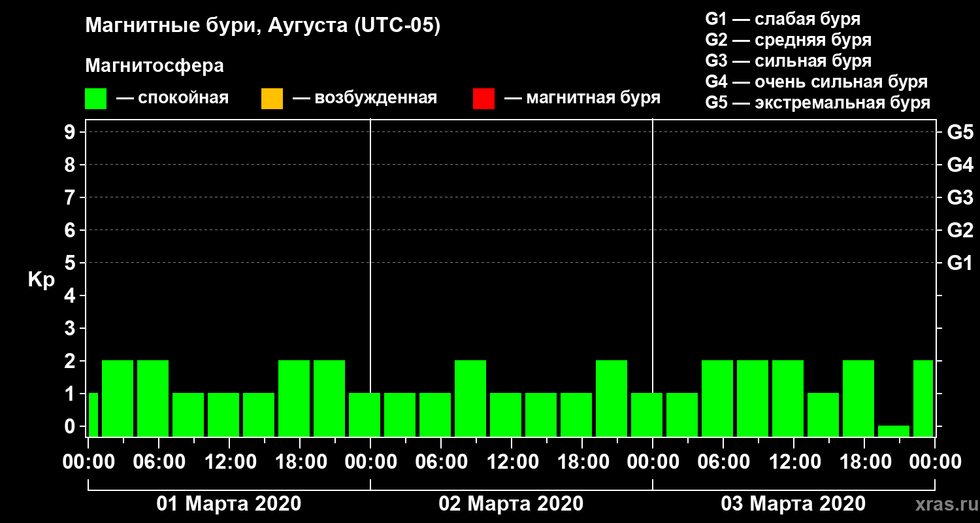Click 'G5 — экстремальная буря' legend line
The image size is (980, 523).
click(x=817, y=103)
